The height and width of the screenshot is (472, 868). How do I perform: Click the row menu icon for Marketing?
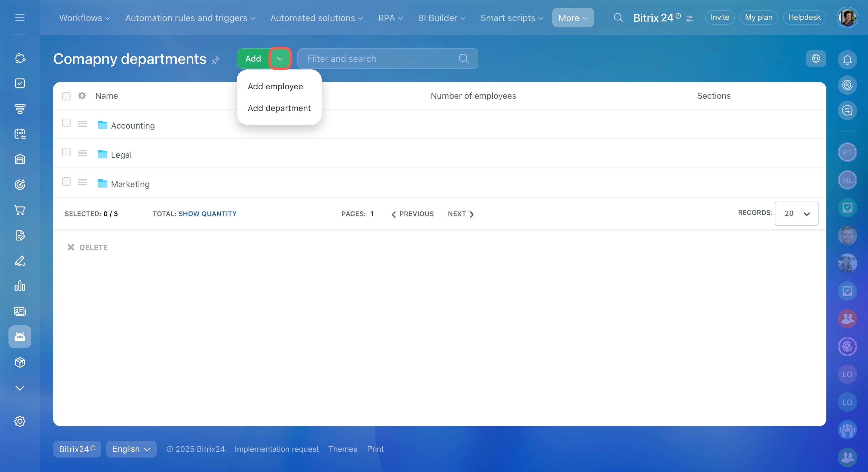click(x=83, y=182)
